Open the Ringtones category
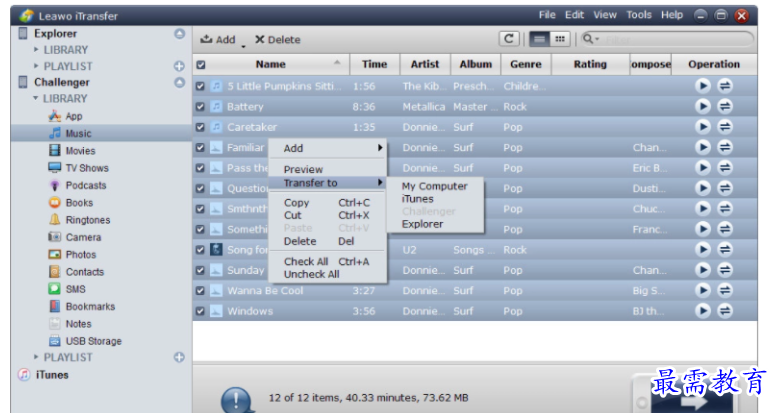Screen dimensions: 775x413 pyautogui.click(x=79, y=220)
